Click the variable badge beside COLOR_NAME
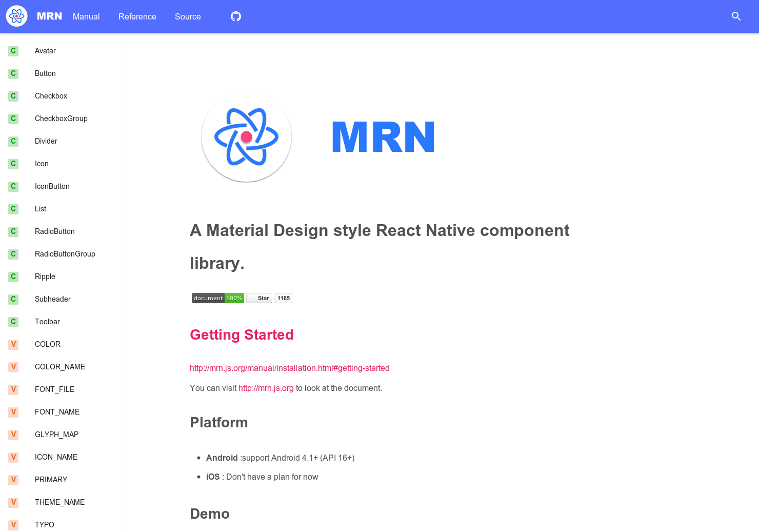 pos(13,367)
